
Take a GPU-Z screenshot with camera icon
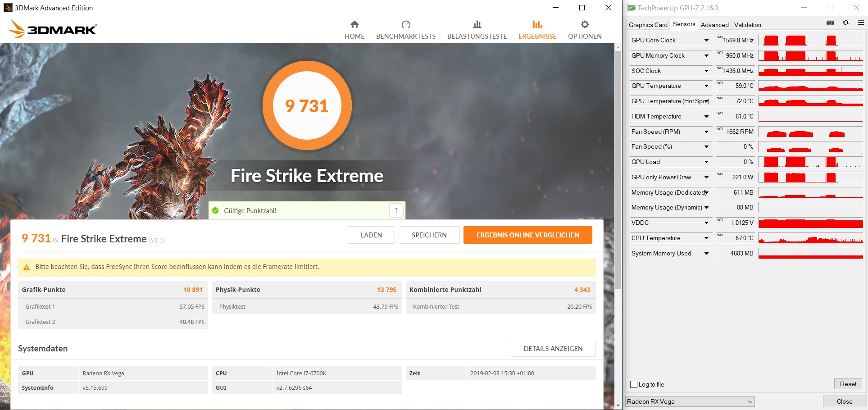point(830,23)
